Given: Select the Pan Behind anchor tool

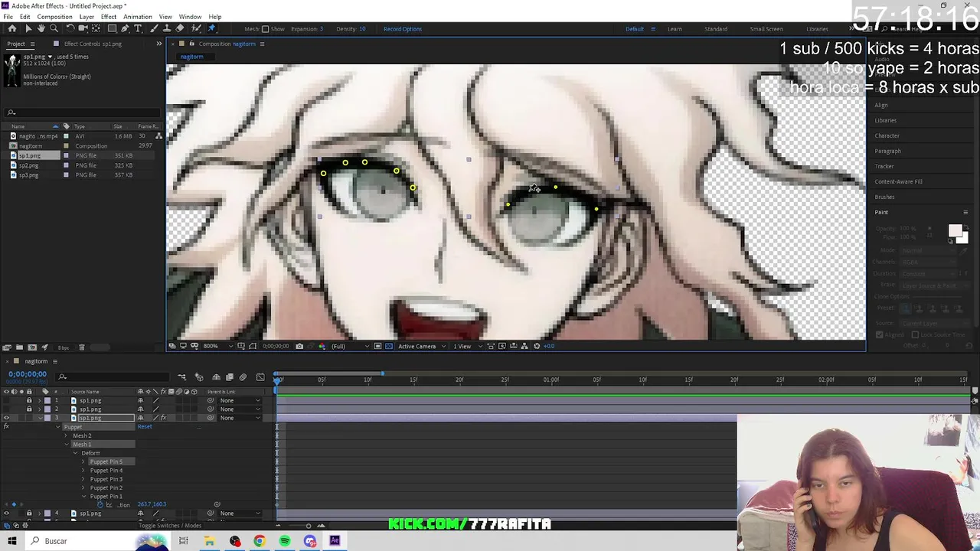Looking at the screenshot, I should tap(96, 28).
